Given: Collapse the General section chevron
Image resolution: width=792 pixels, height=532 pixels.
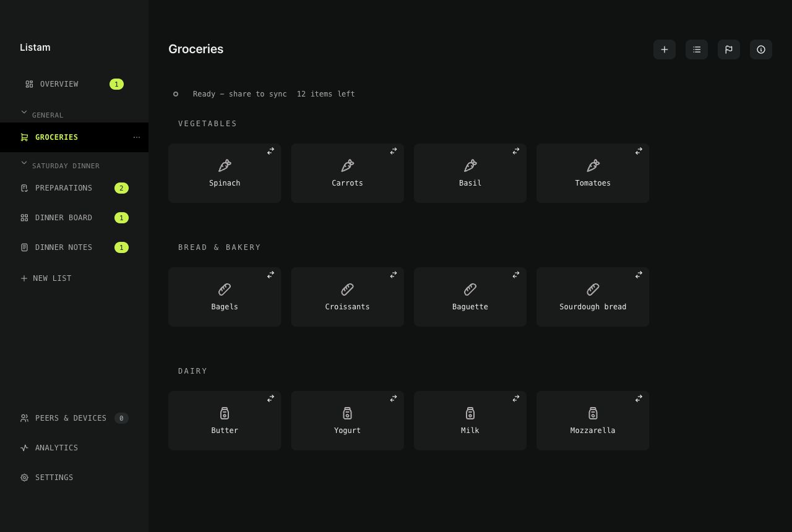Looking at the screenshot, I should (x=24, y=112).
